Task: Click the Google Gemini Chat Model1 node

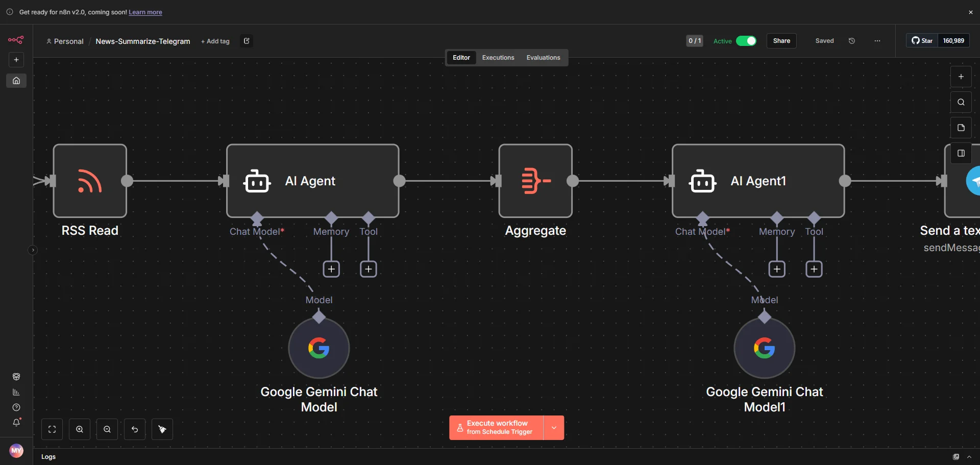Action: coord(764,348)
